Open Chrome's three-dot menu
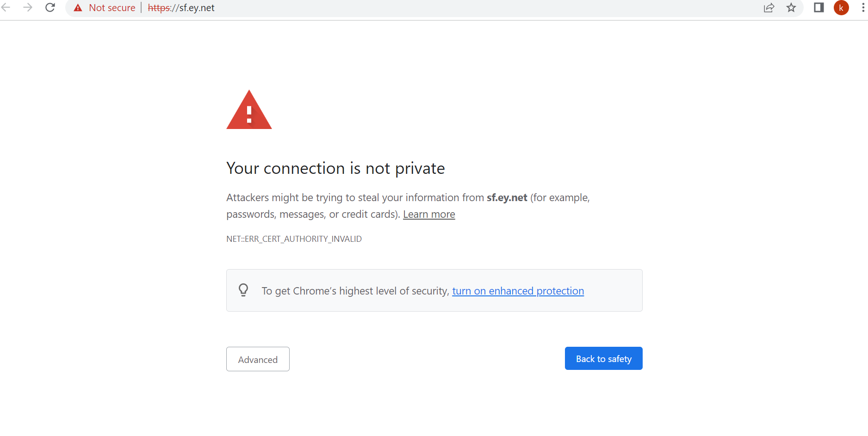This screenshot has height=436, width=868. point(863,7)
